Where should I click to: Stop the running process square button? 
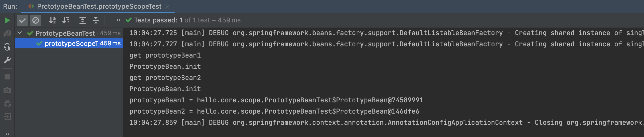tap(7, 77)
